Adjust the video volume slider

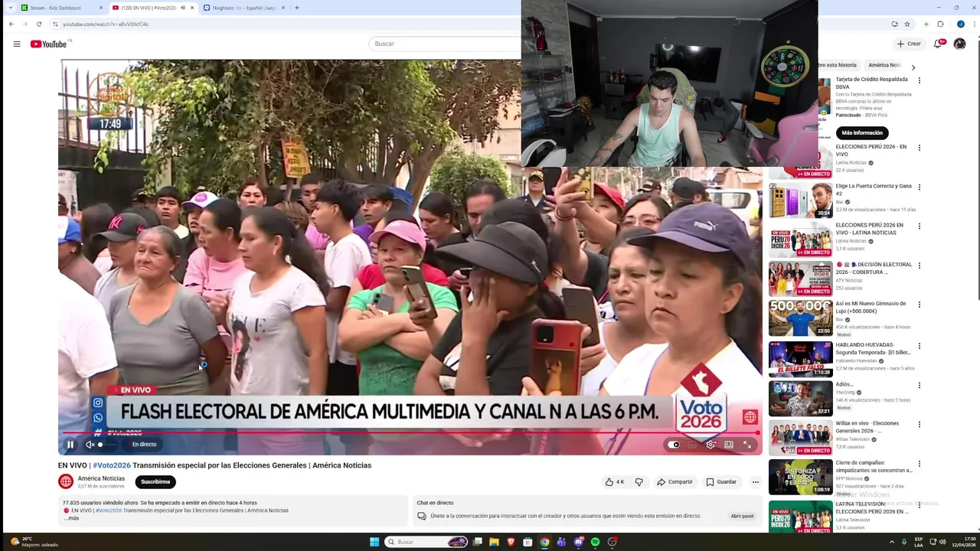(x=107, y=445)
